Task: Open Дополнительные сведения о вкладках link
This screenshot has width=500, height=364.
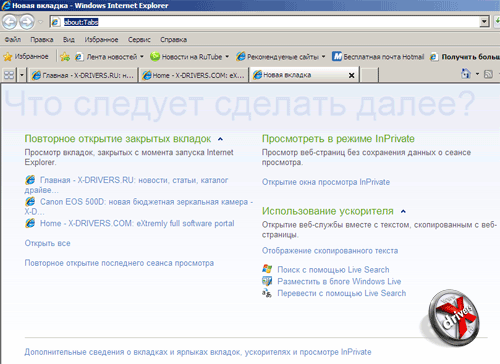Action: [198, 352]
